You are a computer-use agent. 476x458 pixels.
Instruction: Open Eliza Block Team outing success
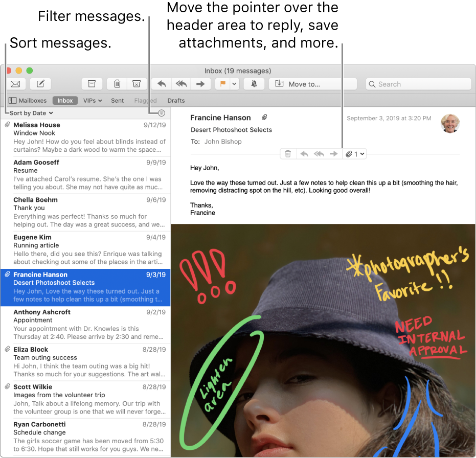85,362
